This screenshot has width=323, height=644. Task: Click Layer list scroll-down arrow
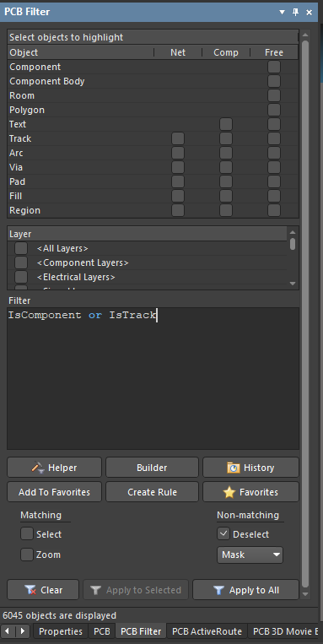[293, 284]
